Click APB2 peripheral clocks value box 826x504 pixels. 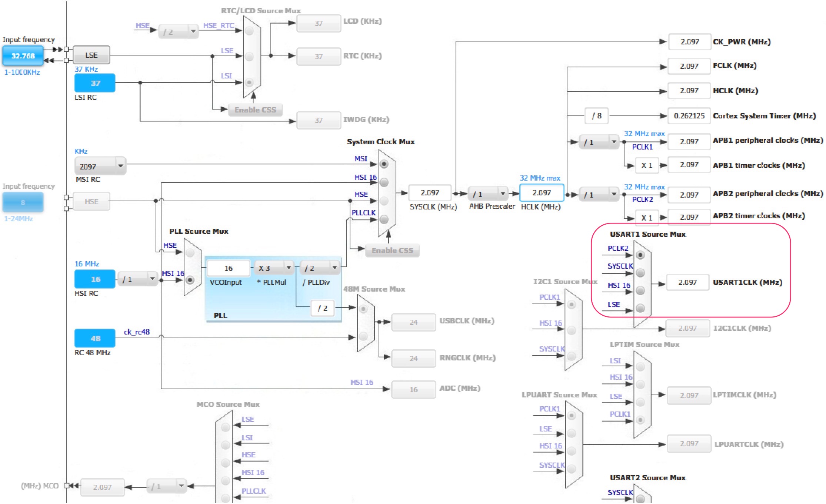[689, 195]
